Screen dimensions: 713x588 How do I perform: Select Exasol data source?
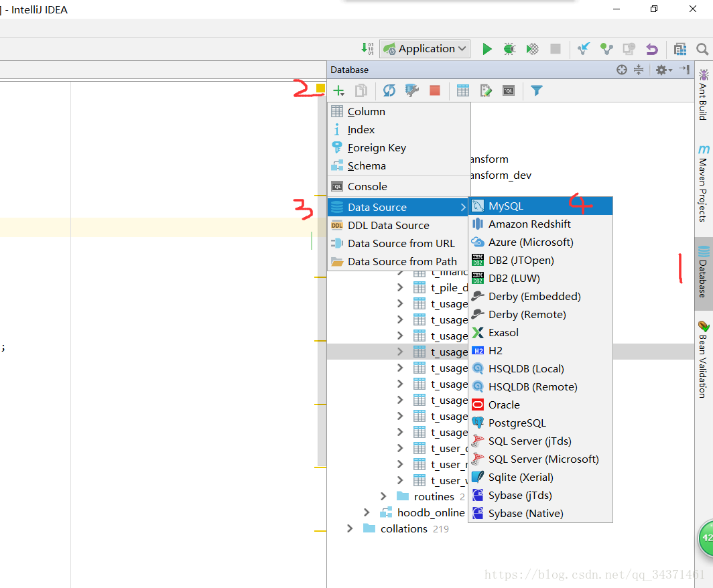pos(541,333)
